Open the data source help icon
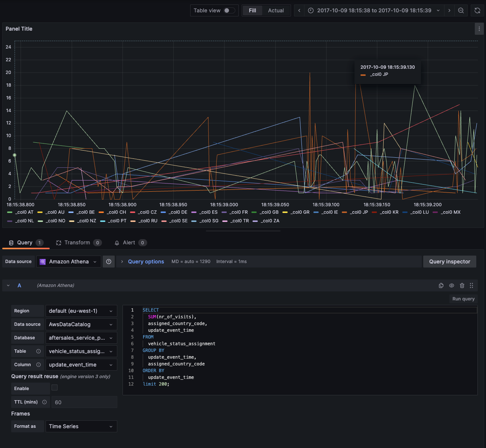486x448 pixels. (x=109, y=262)
